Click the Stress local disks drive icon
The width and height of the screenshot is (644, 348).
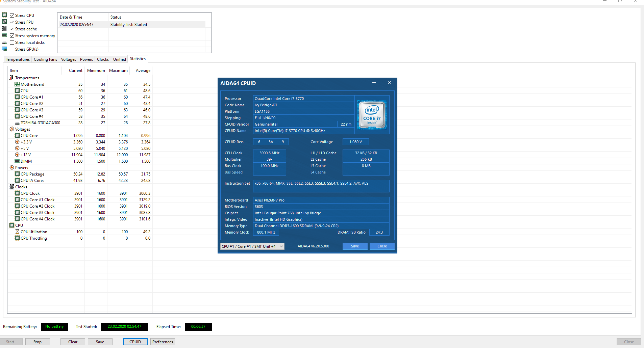click(4, 43)
